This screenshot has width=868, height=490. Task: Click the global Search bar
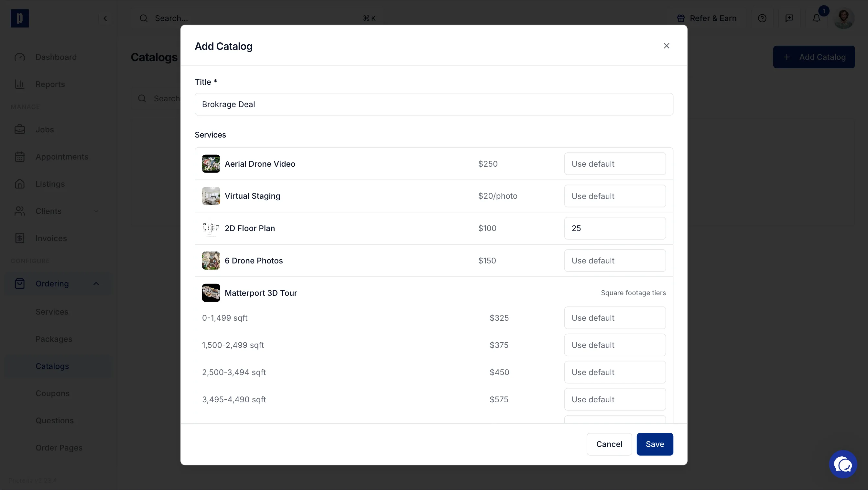click(x=257, y=18)
